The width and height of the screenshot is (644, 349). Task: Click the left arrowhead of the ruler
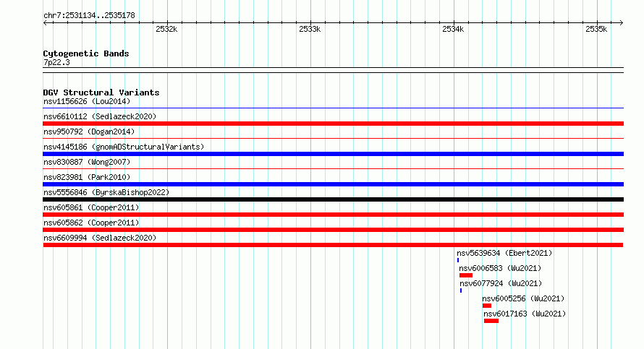coord(45,23)
